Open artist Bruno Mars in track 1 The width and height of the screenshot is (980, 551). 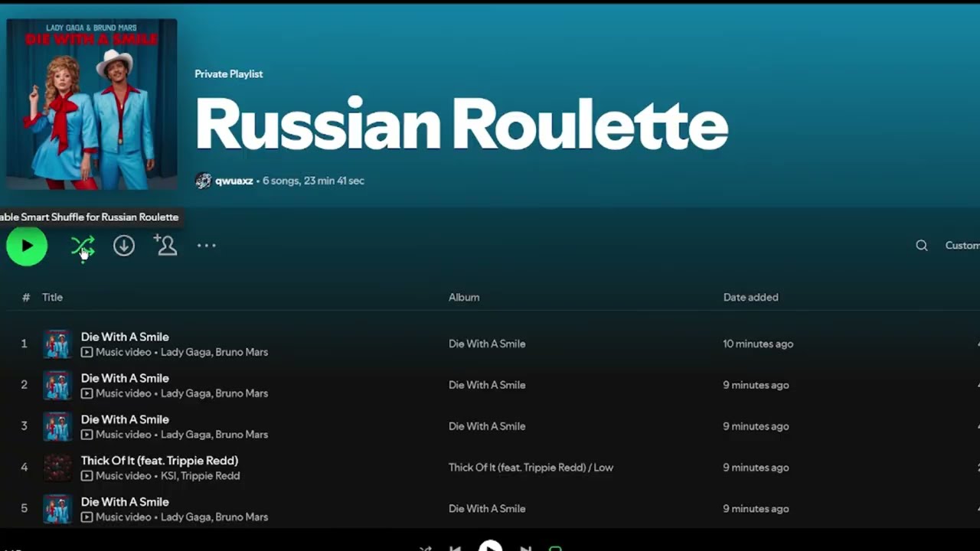[241, 352]
